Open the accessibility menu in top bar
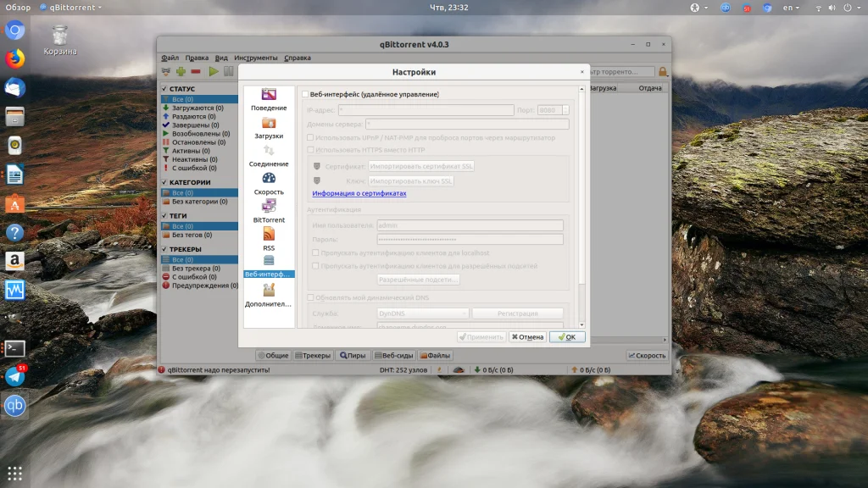This screenshot has height=488, width=868. 698,7
